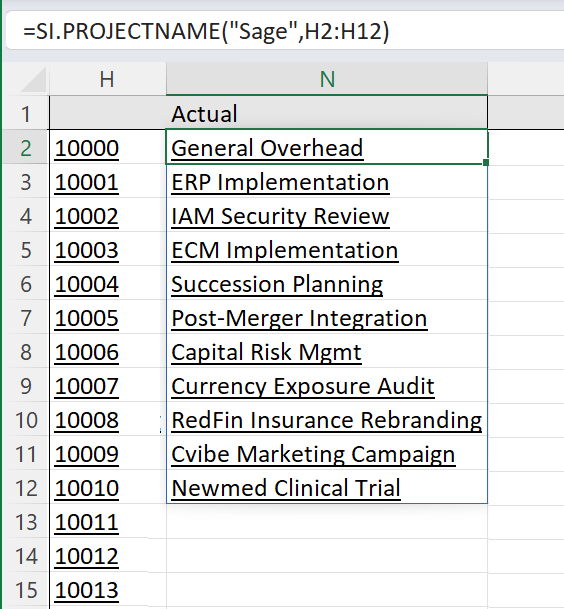
Task: Click the Actual header cell
Action: point(327,114)
